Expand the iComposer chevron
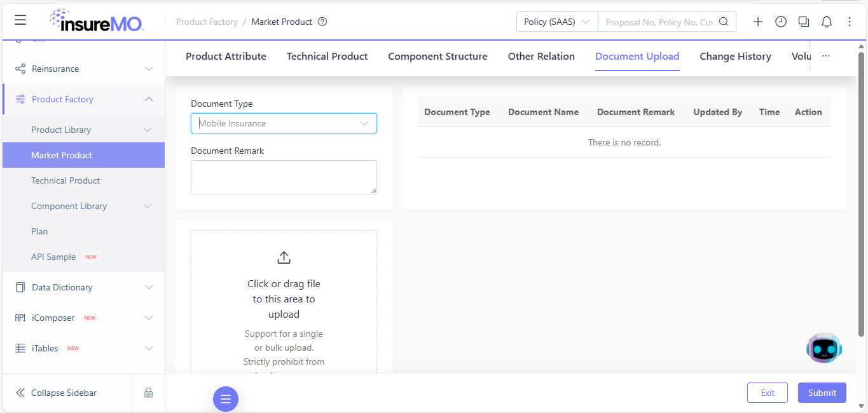This screenshot has height=413, width=868. click(149, 318)
